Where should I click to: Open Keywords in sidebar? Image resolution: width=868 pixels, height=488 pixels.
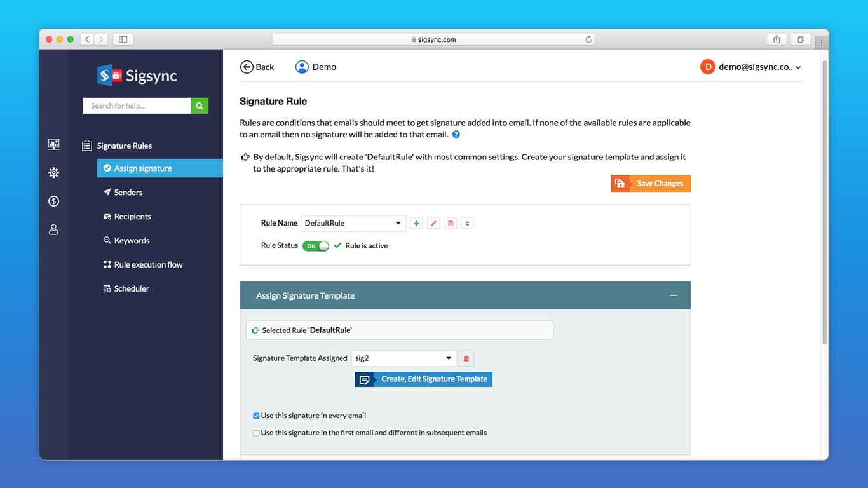pyautogui.click(x=126, y=240)
